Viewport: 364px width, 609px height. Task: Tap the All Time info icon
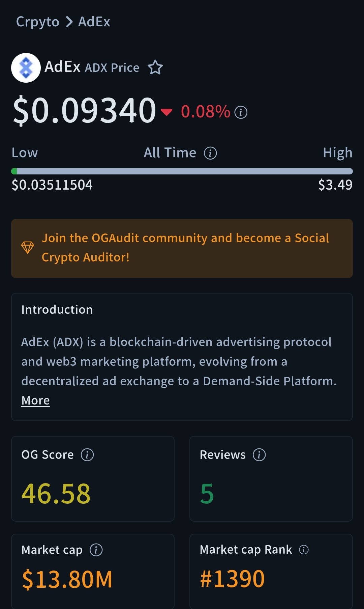tap(210, 153)
